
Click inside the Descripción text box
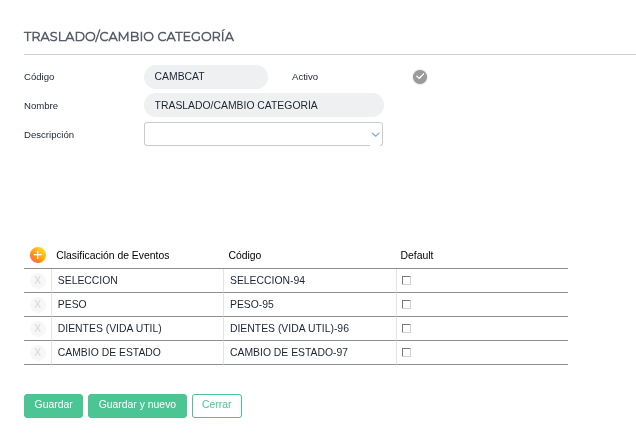click(x=255, y=134)
